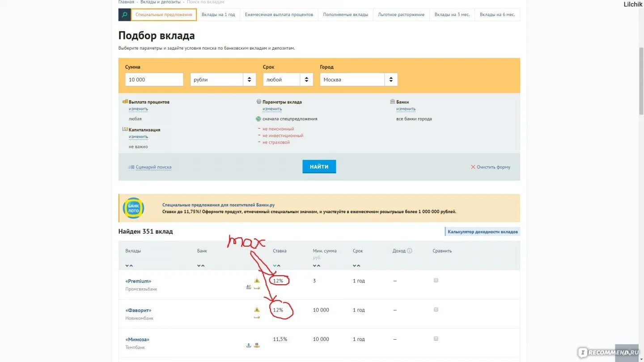Click the card icon in the Фаворит row
This screenshot has height=362, width=644.
point(257,317)
